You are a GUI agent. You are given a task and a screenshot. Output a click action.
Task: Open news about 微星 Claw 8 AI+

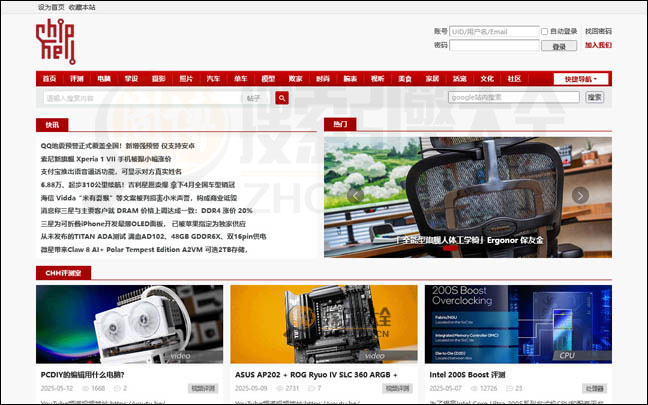[144, 250]
